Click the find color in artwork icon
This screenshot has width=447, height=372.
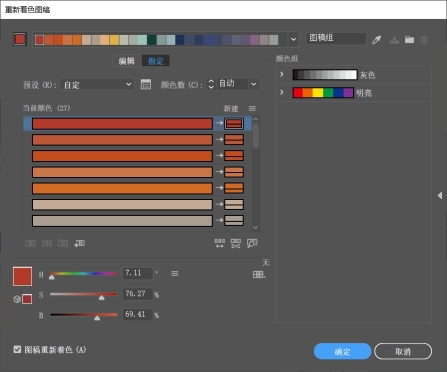(x=252, y=243)
